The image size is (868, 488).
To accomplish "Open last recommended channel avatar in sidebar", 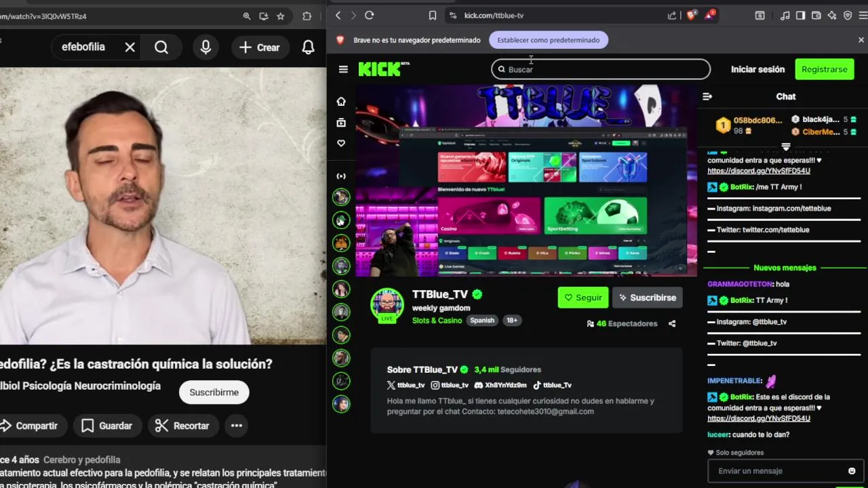I will pos(341,404).
